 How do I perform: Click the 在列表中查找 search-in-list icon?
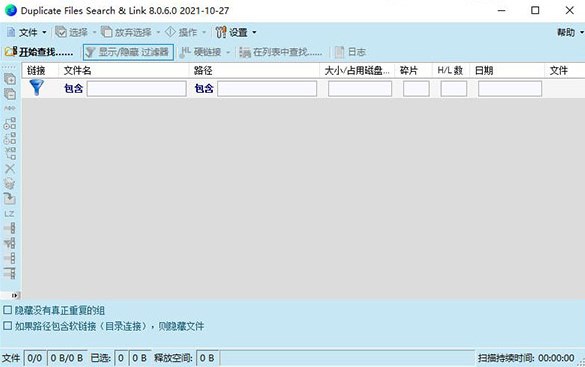[x=245, y=52]
